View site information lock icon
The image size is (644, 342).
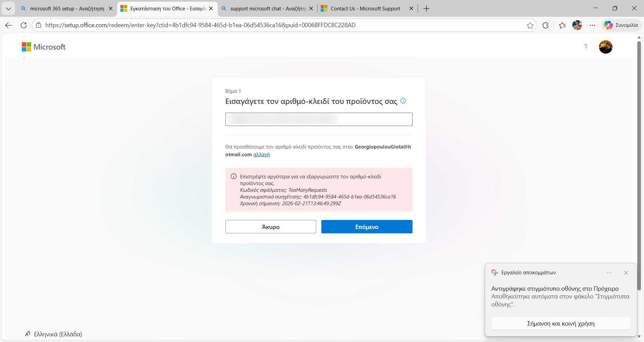39,25
